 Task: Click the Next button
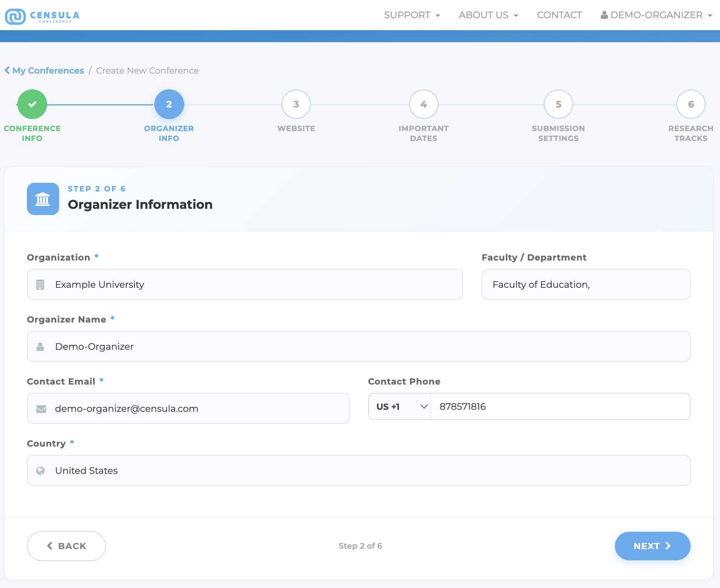click(653, 546)
